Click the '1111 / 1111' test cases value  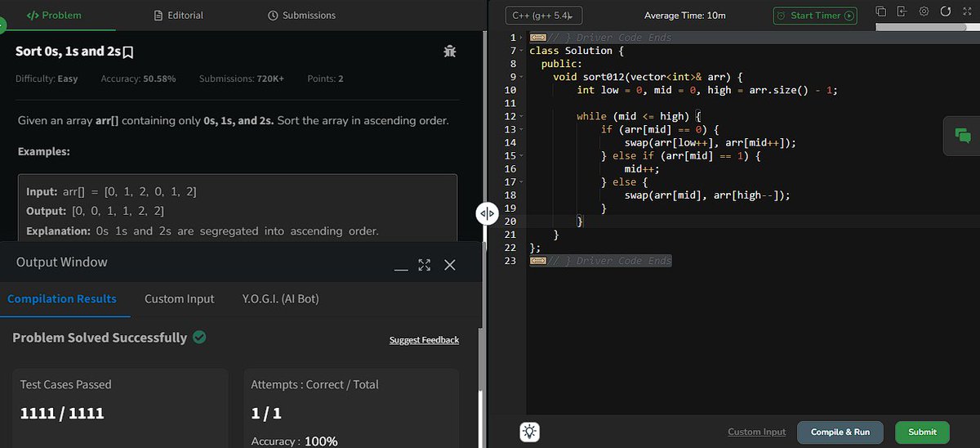pos(62,414)
